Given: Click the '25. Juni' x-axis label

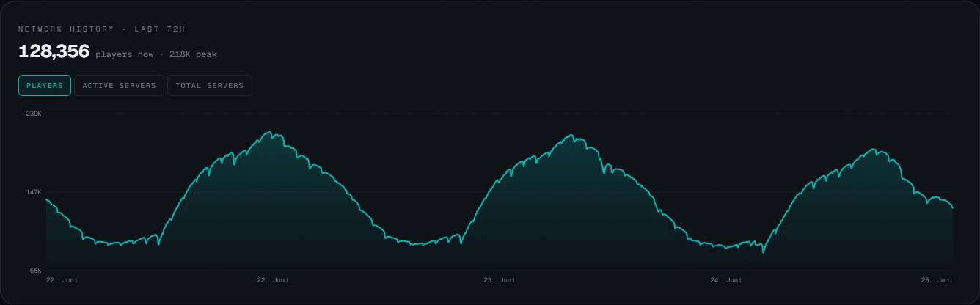Looking at the screenshot, I should [x=938, y=280].
